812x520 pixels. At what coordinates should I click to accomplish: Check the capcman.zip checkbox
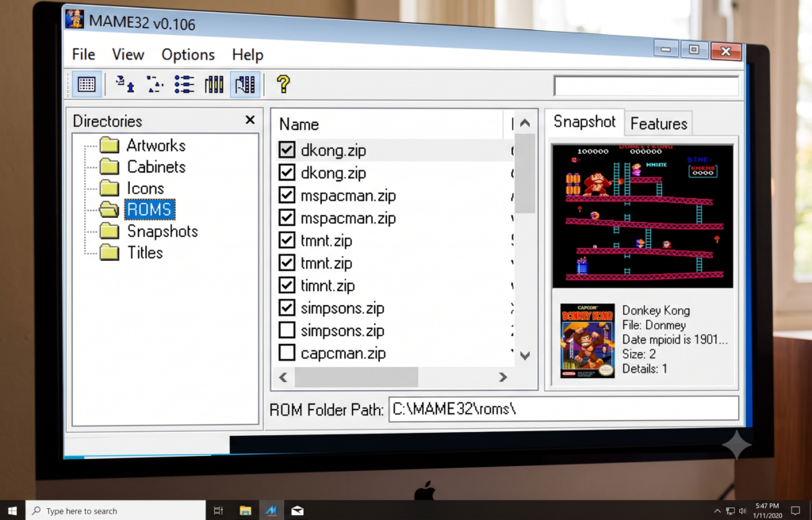[287, 353]
